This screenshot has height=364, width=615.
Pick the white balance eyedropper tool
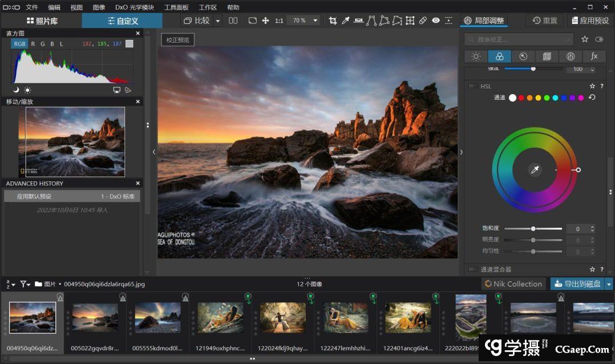click(x=346, y=21)
